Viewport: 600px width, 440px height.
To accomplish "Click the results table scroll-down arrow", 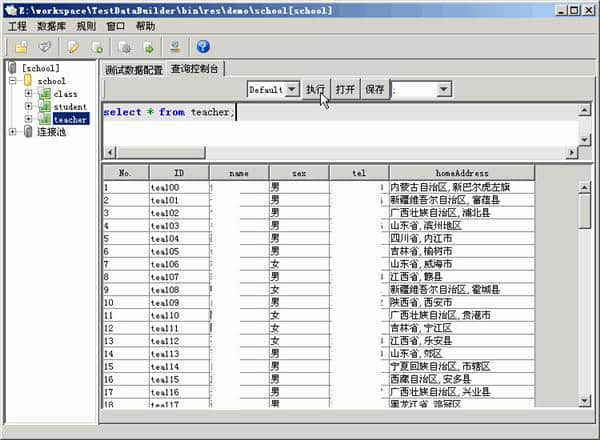I will tap(585, 401).
